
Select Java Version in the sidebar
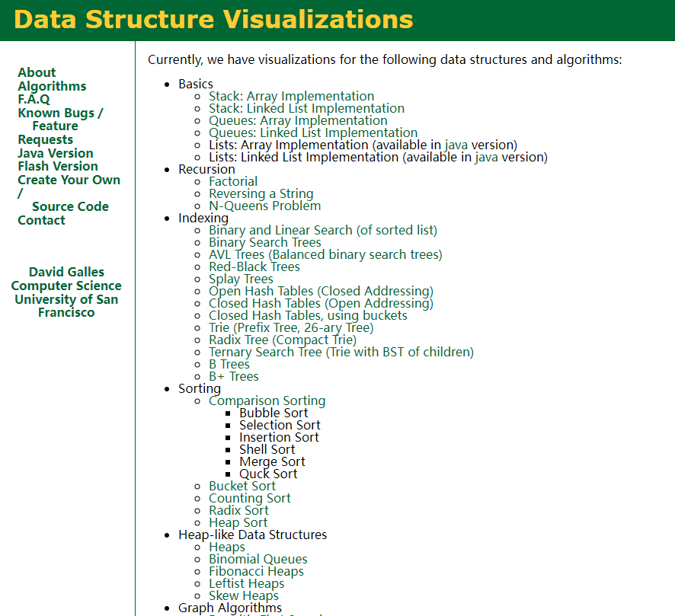[56, 153]
